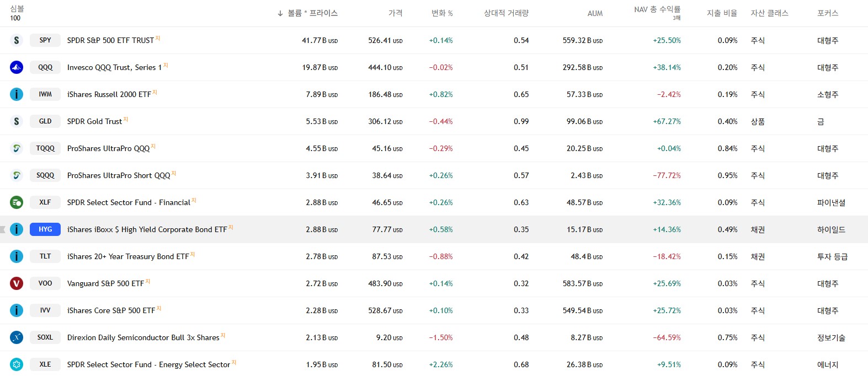This screenshot has width=868, height=376.
Task: Select the highlighted HYG ticker badge
Action: (45, 229)
